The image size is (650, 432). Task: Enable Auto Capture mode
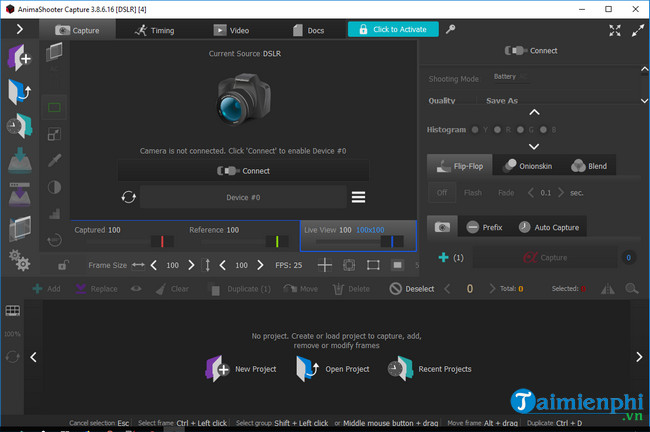click(x=549, y=227)
